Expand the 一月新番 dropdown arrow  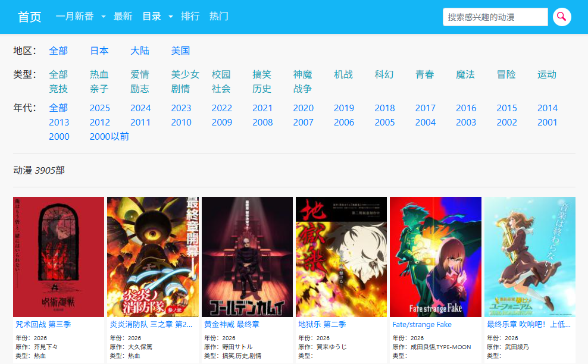pyautogui.click(x=104, y=17)
